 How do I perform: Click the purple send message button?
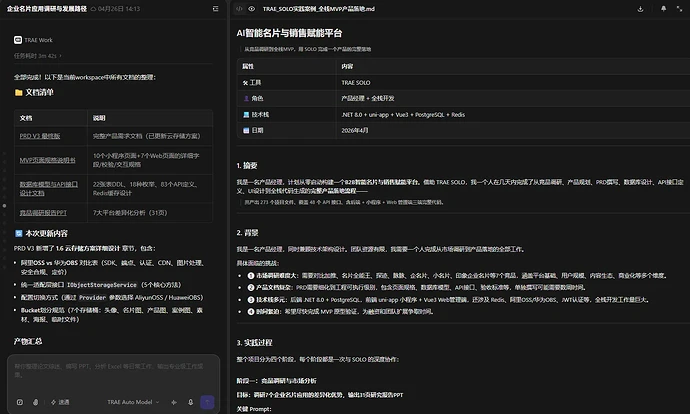point(207,402)
